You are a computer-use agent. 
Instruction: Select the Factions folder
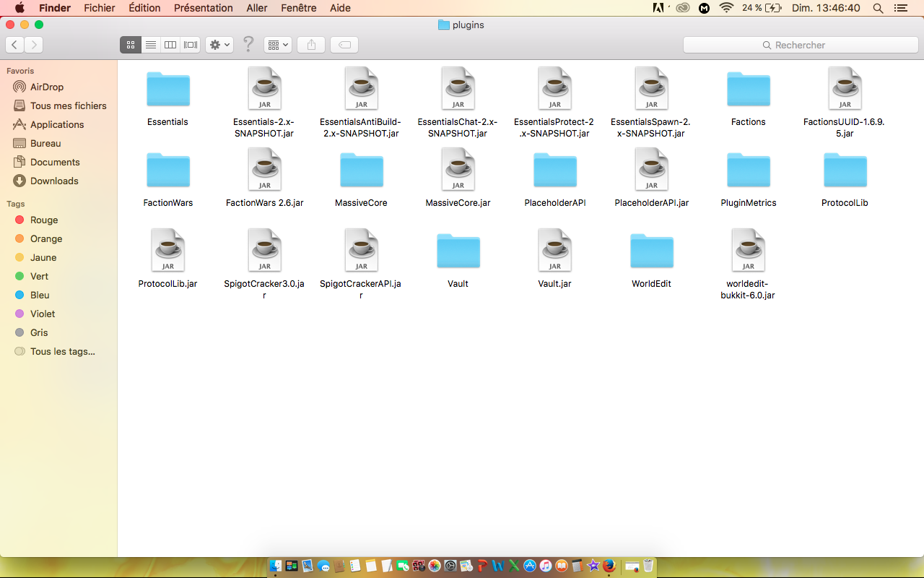pyautogui.click(x=748, y=90)
